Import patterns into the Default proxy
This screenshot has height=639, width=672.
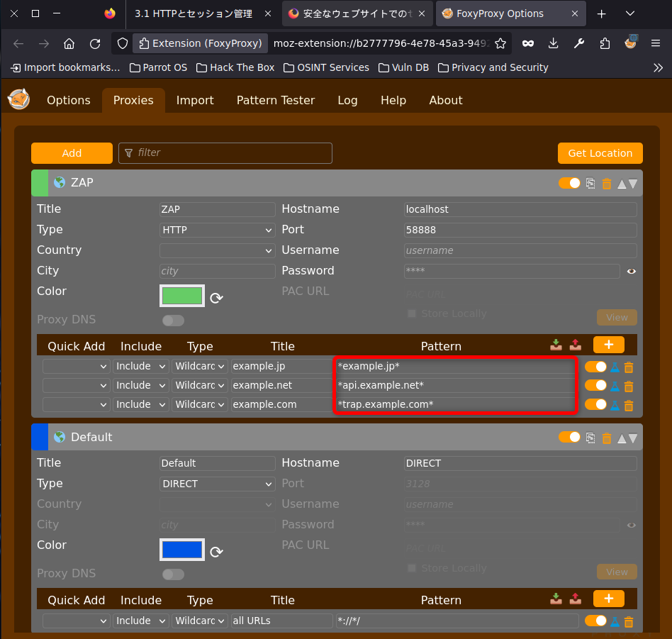point(556,599)
